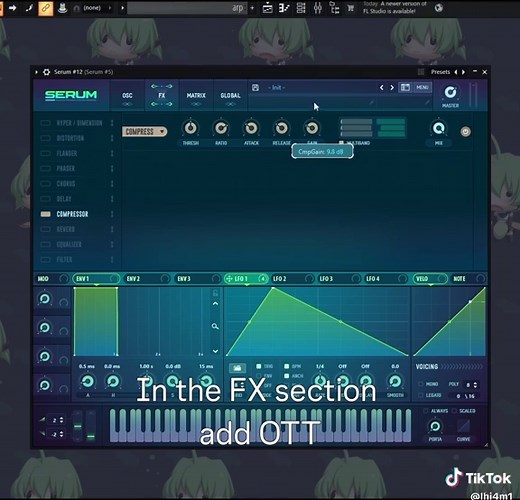Viewport: 520px width, 500px height.
Task: Click the stamp tool icon in toolbar
Action: tap(62, 8)
